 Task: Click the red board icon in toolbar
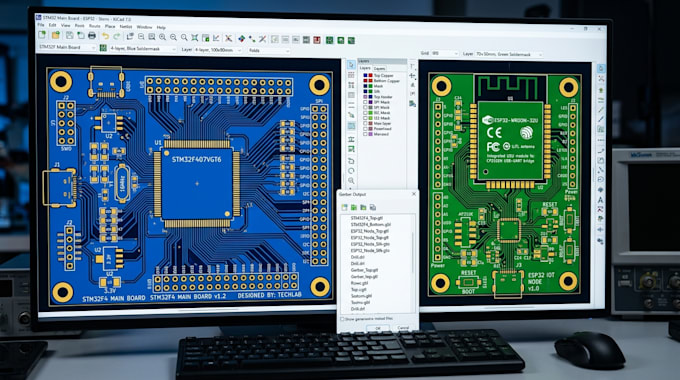click(x=317, y=40)
